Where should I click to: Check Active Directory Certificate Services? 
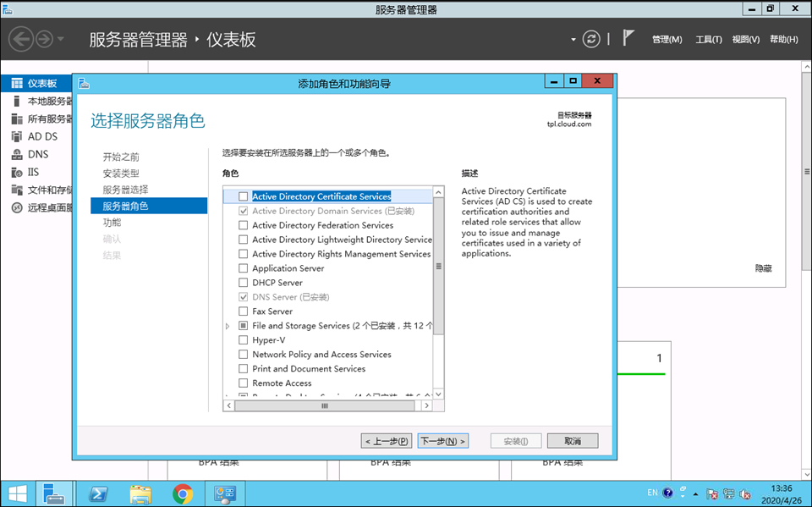click(244, 196)
